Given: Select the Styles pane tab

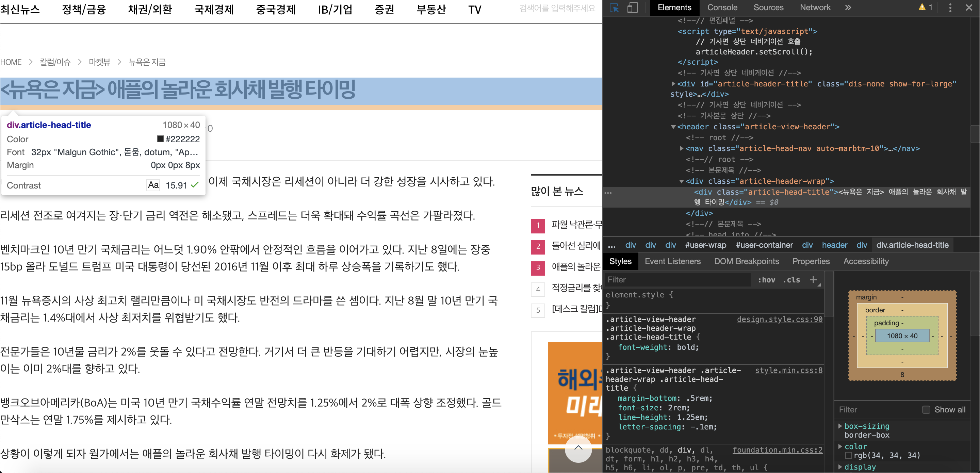Looking at the screenshot, I should (620, 261).
